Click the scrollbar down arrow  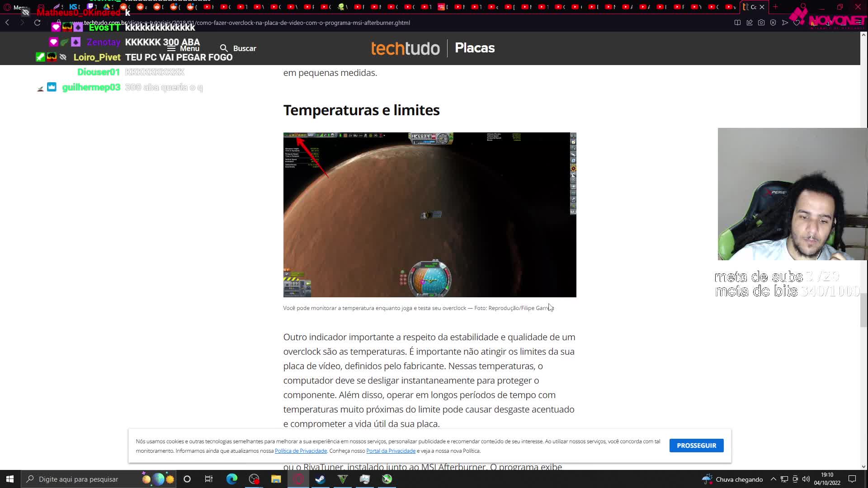(863, 467)
